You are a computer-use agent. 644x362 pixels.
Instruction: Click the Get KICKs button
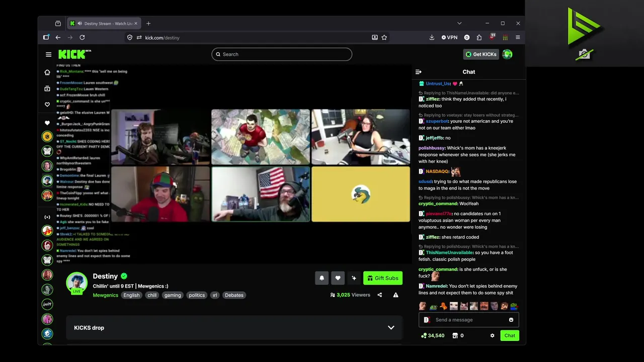481,54
